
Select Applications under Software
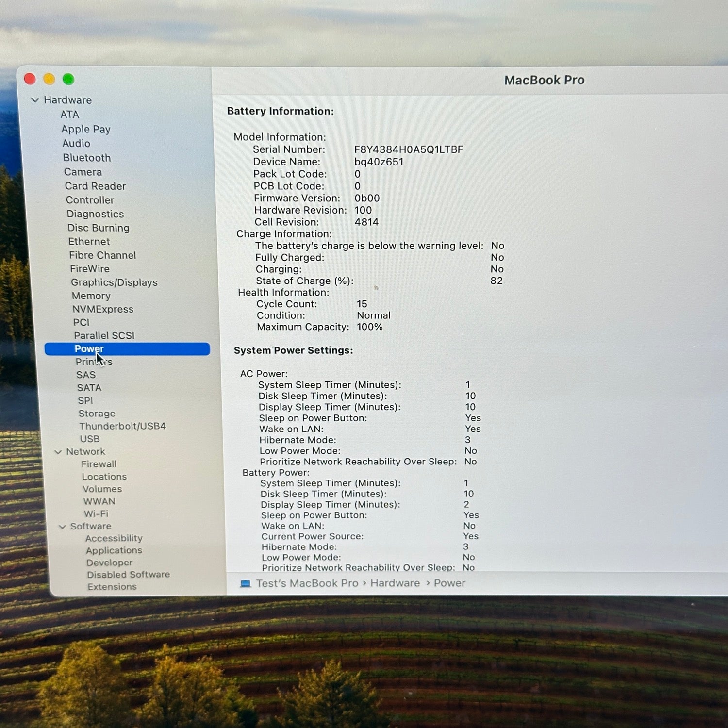[114, 550]
